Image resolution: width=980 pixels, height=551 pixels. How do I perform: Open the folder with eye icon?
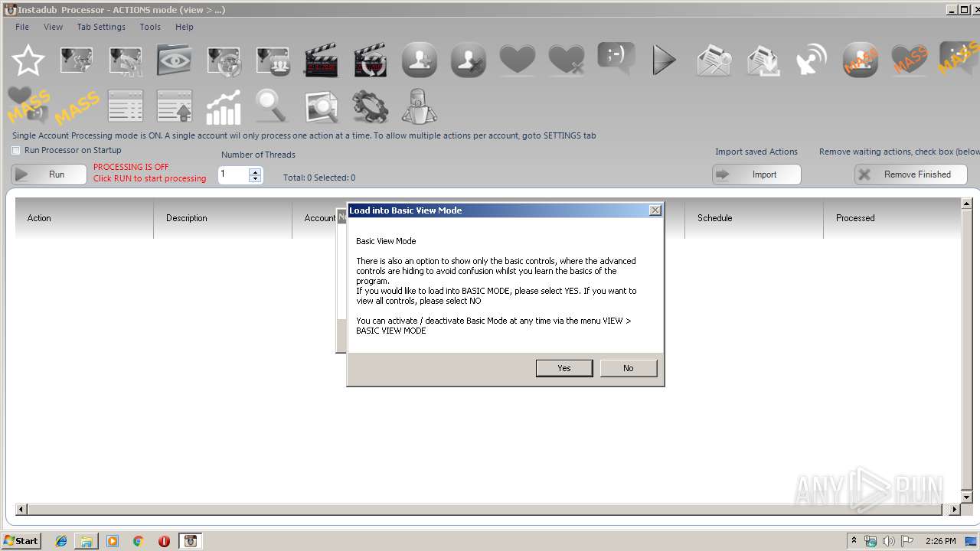tap(175, 60)
